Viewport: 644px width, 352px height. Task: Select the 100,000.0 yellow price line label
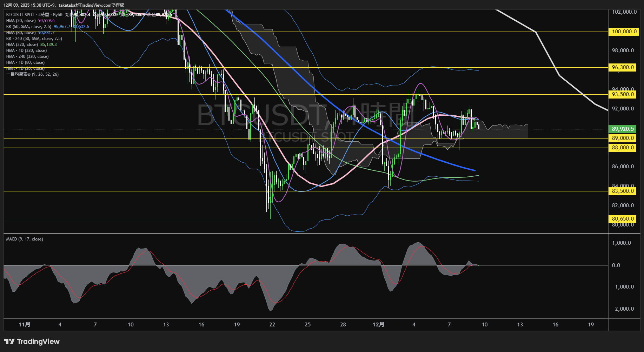pyautogui.click(x=624, y=32)
